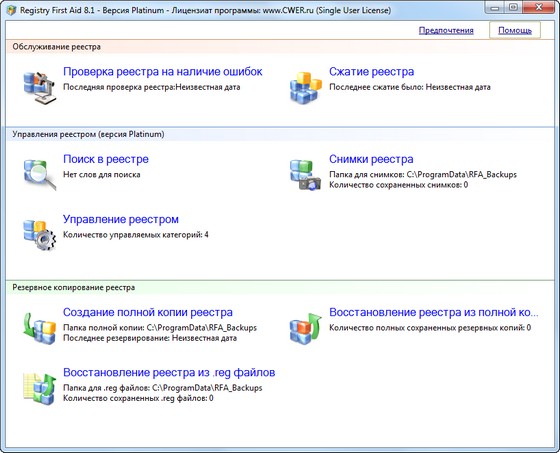The height and width of the screenshot is (453, 560).
Task: Open Сжатие реестра link
Action: pos(371,71)
